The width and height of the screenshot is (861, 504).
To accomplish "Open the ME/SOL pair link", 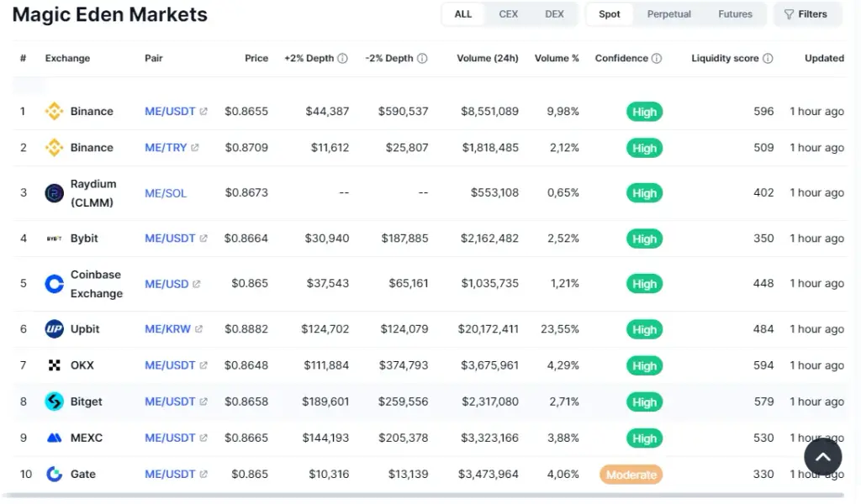I will (166, 193).
